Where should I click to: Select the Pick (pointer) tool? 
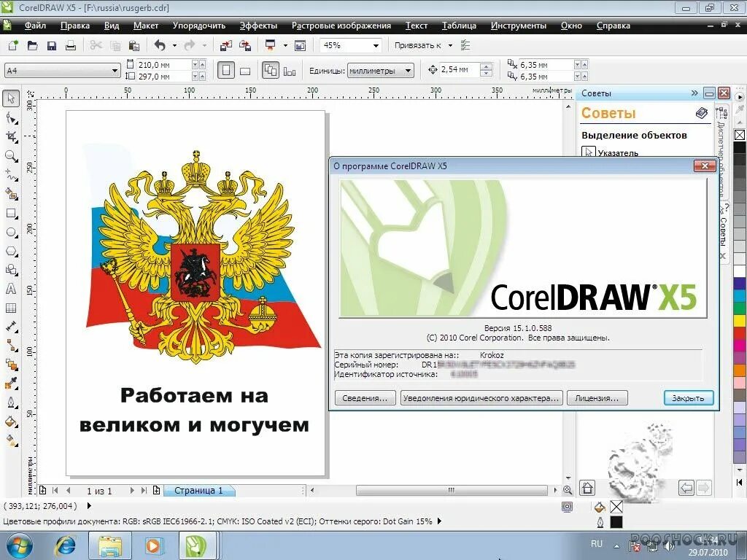click(x=11, y=98)
